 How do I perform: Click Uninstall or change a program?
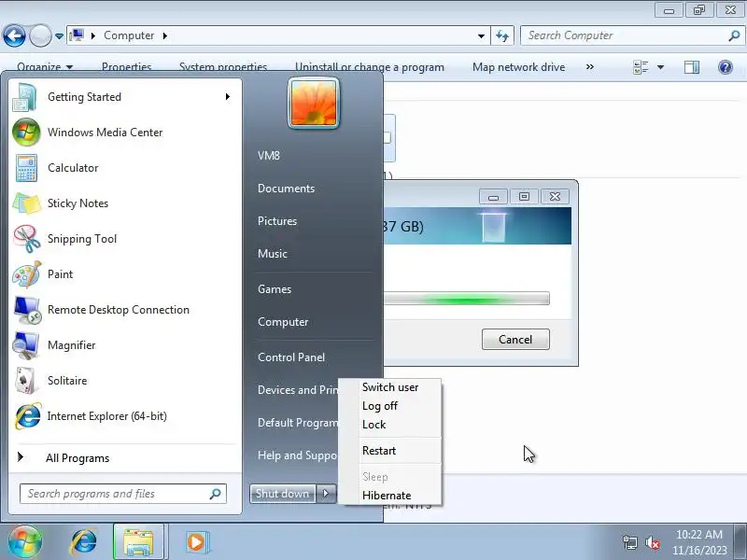point(369,67)
